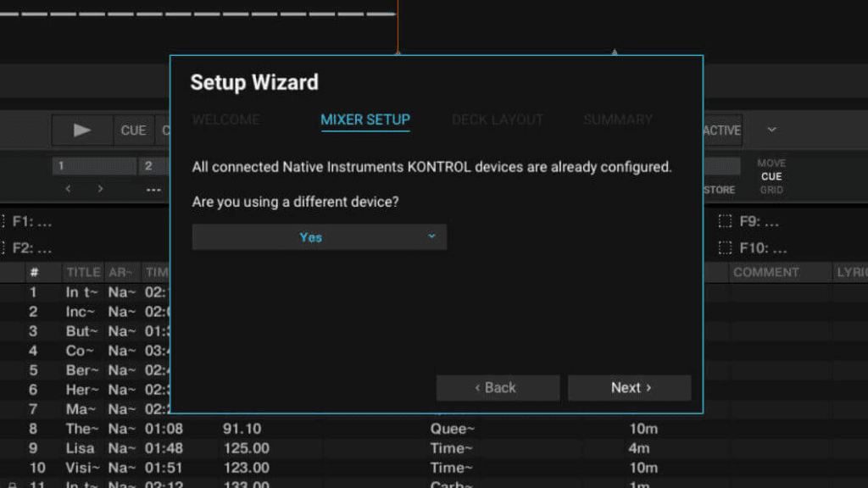Select the CUE mode in move panel
The image size is (868, 488).
771,176
